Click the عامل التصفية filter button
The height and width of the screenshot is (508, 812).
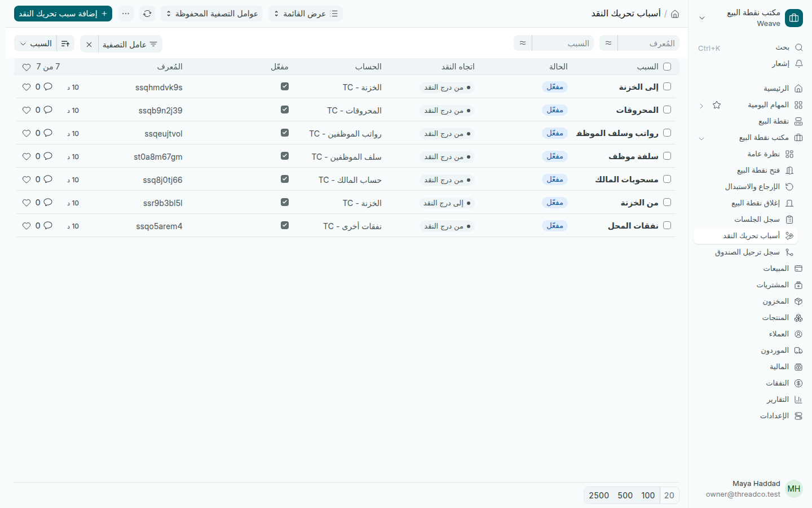130,44
